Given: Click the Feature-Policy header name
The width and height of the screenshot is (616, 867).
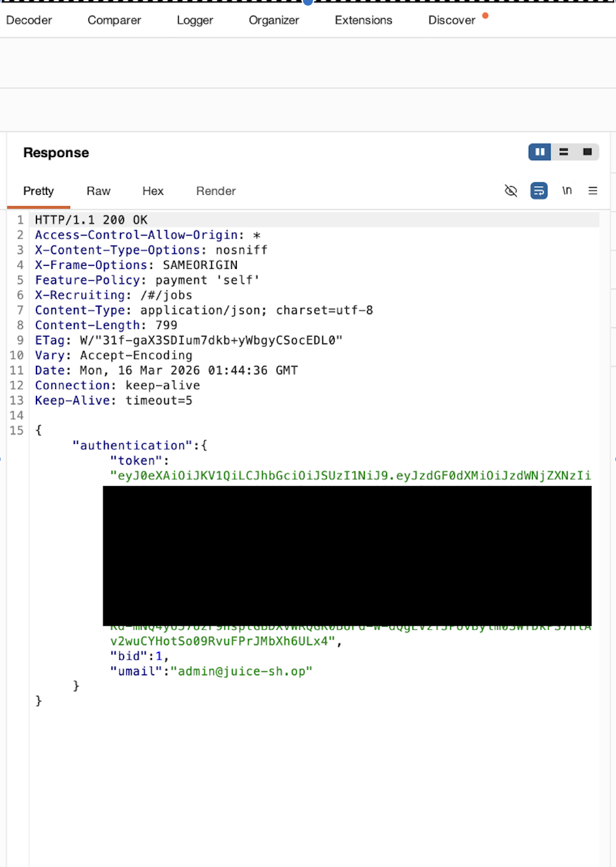Looking at the screenshot, I should tap(87, 280).
